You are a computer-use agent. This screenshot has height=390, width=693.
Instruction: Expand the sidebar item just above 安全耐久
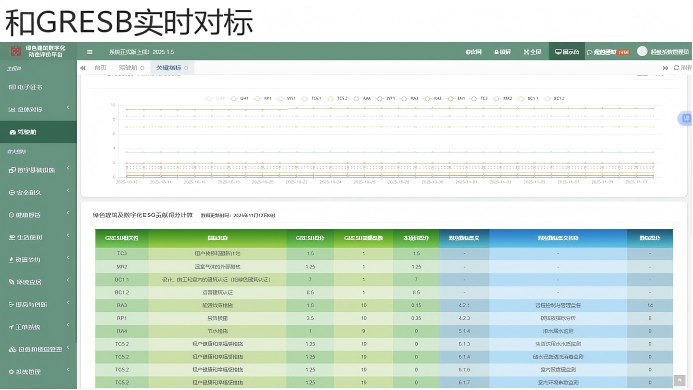click(68, 168)
